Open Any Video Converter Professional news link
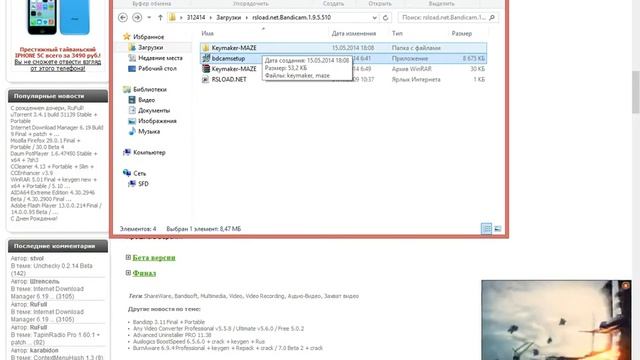The height and width of the screenshot is (360, 640). tap(218, 329)
